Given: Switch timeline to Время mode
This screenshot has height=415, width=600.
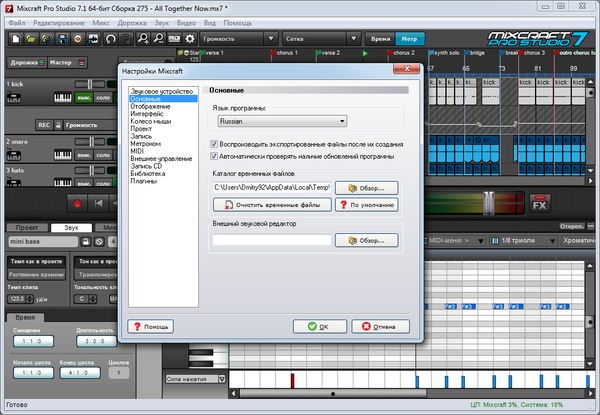Looking at the screenshot, I should 375,39.
